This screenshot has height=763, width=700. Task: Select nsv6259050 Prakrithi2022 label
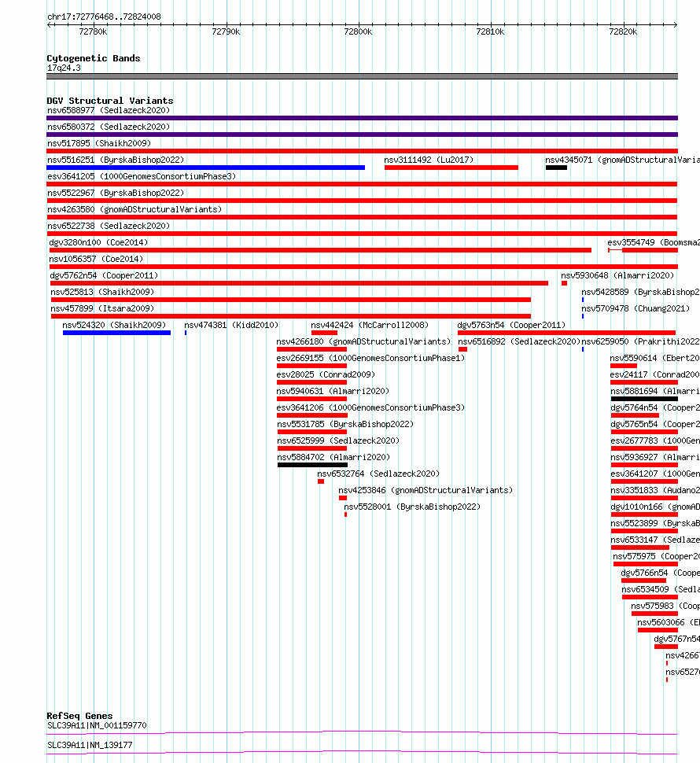click(x=641, y=342)
